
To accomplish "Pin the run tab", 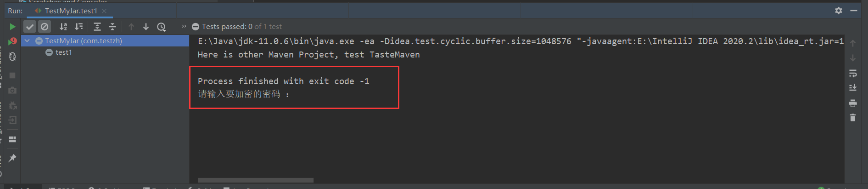I will 12,158.
